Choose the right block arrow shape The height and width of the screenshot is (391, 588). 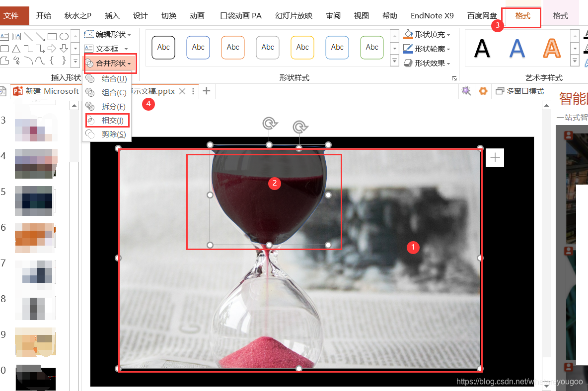coord(52,48)
